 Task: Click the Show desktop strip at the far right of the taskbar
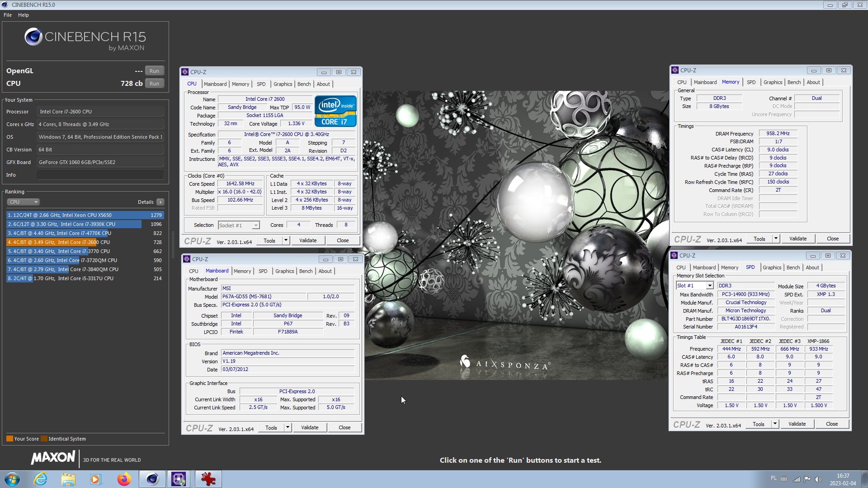[x=864, y=479]
